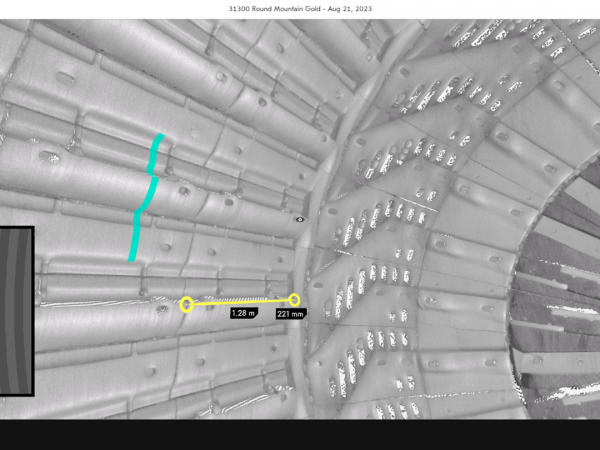
Task: Click the small eye viewpoint marker
Action: click(x=300, y=218)
